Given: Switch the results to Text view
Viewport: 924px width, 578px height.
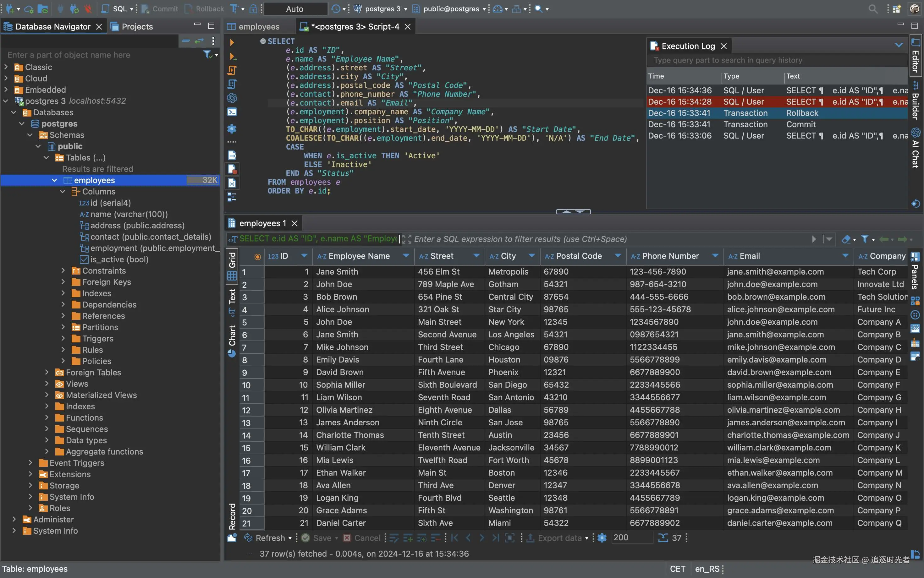Looking at the screenshot, I should [x=232, y=296].
